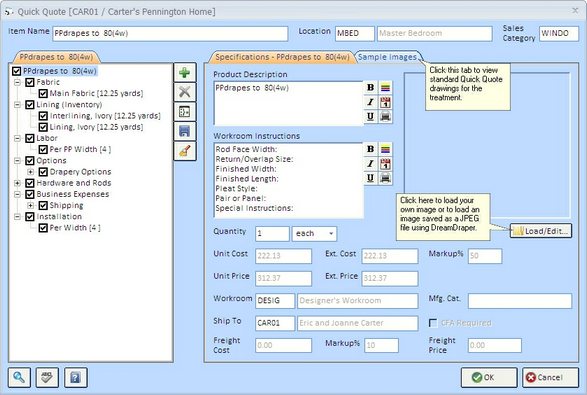The height and width of the screenshot is (395, 587).
Task: Click the paintbrush clear icon in side toolbar
Action: 185,151
